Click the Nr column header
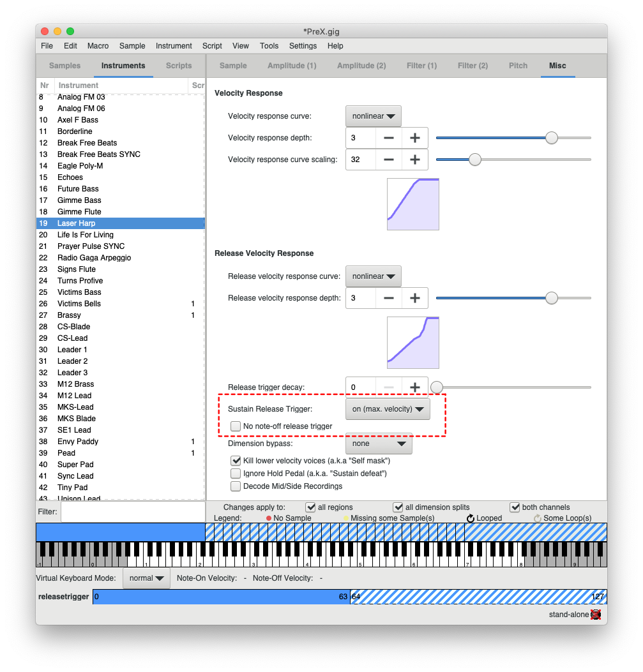Screen dimensions: 643x672 (x=45, y=86)
